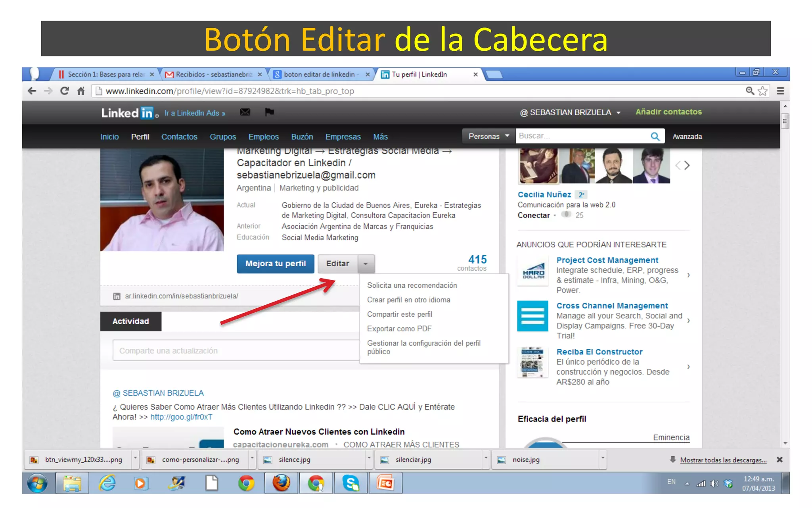812x508 pixels.
Task: Open the Personas search filter dropdown
Action: 488,136
